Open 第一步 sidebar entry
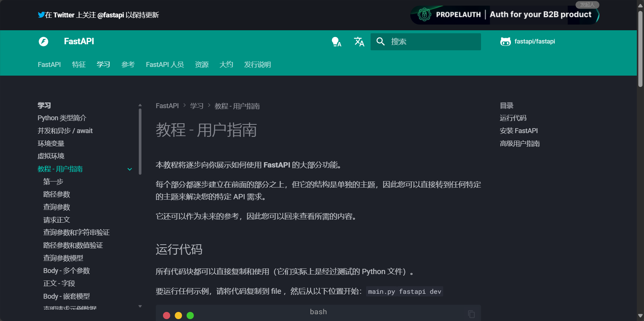Screen dimensions: 644x321 coord(53,182)
